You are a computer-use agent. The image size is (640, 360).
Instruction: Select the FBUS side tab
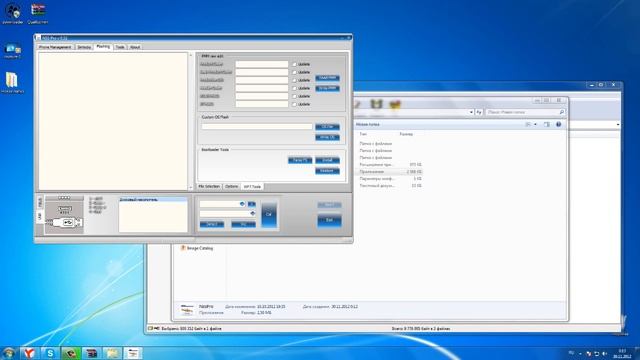tap(40, 202)
